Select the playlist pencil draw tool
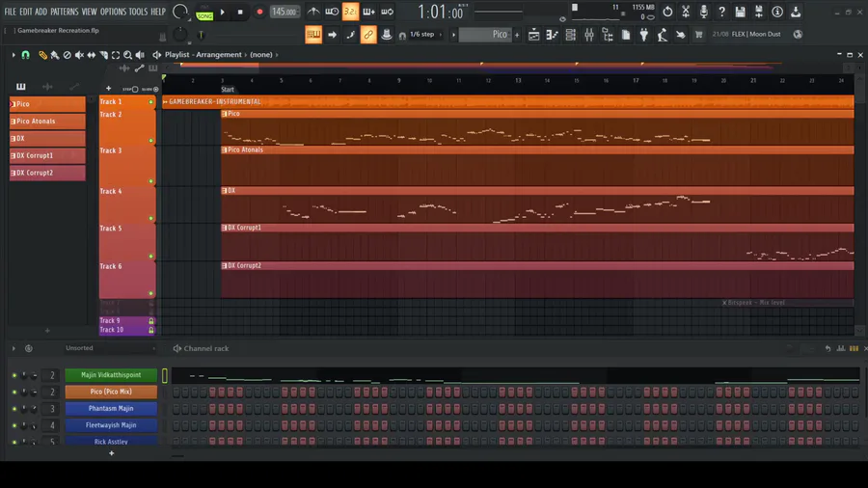Image resolution: width=868 pixels, height=488 pixels. [x=42, y=55]
